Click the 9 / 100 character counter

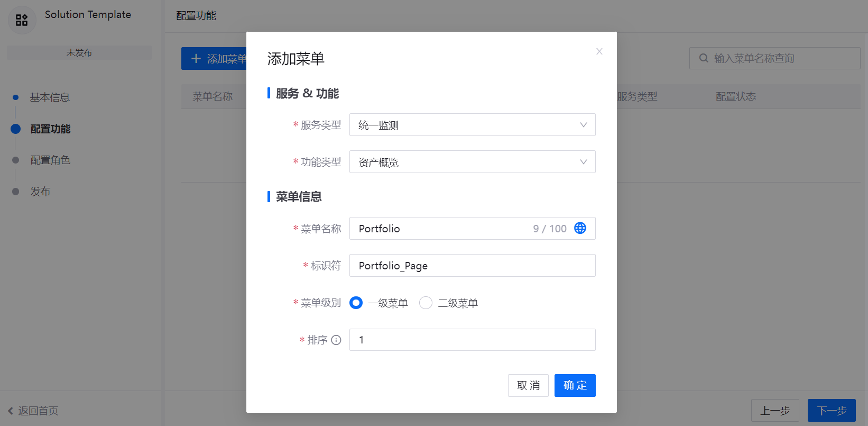pyautogui.click(x=550, y=229)
